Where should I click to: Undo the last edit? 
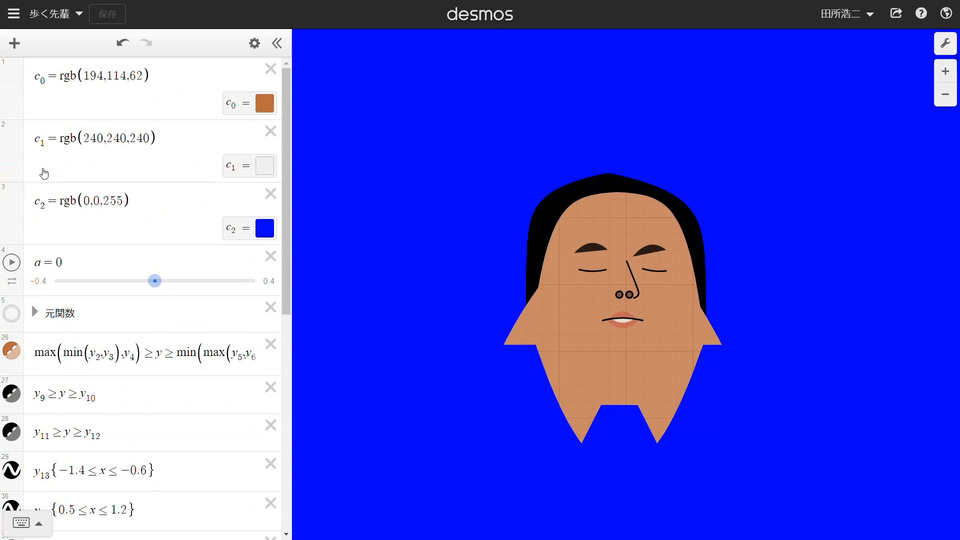(x=122, y=43)
